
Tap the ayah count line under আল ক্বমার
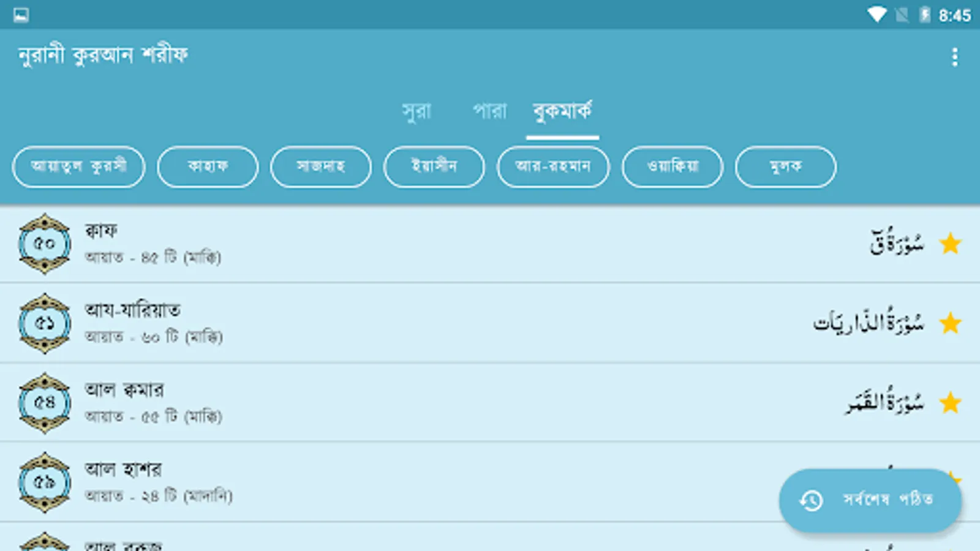click(153, 416)
